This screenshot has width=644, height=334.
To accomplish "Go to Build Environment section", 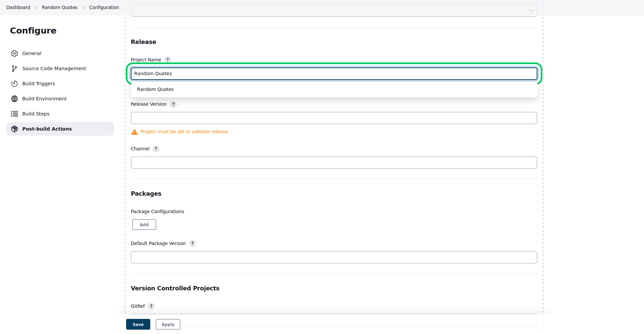I will pyautogui.click(x=60, y=99).
